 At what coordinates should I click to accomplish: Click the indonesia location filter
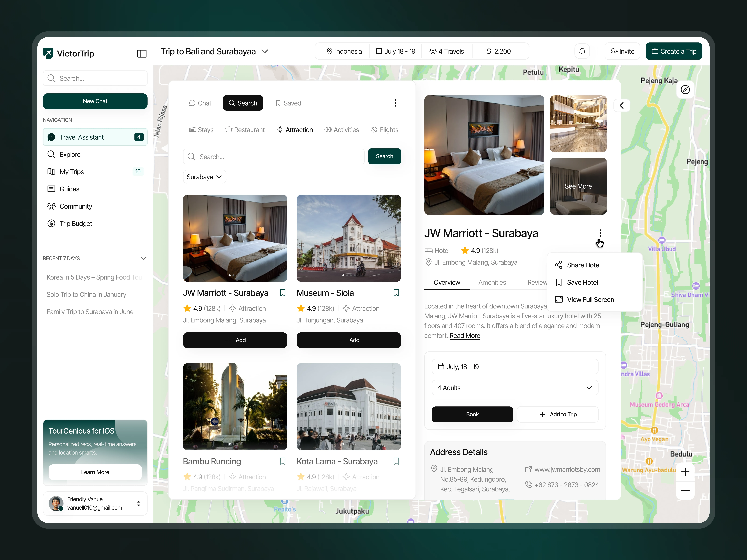(344, 51)
